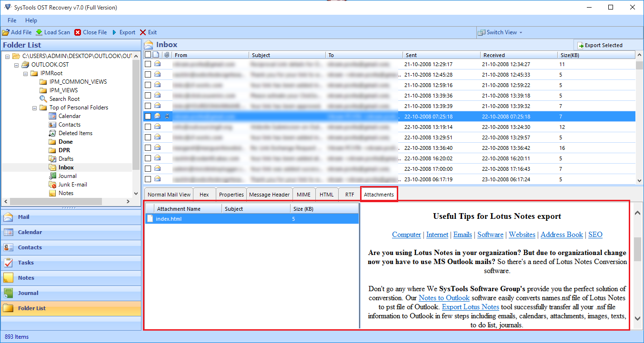Check the email sent 21-10-2008 12:29:17
The height and width of the screenshot is (343, 644).
148,64
